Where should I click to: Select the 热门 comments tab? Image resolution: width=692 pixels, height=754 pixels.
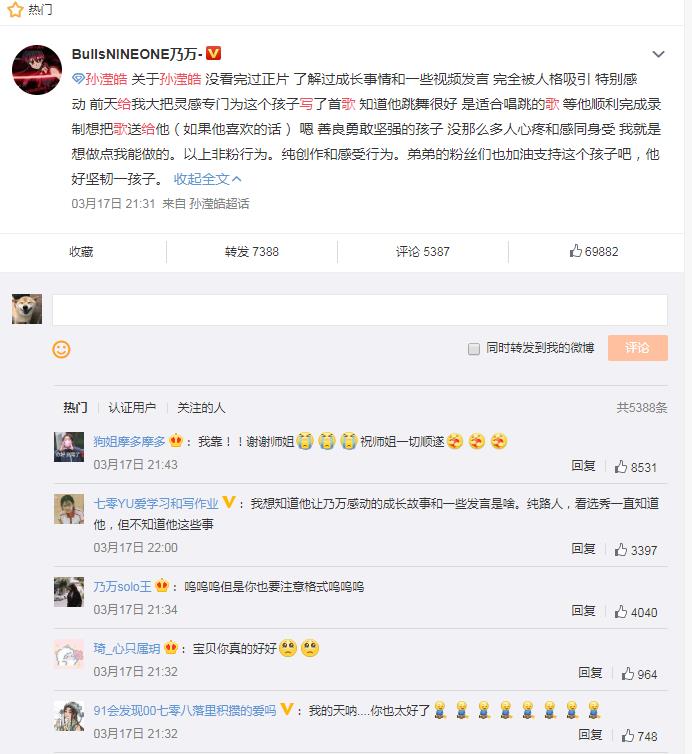(75, 408)
